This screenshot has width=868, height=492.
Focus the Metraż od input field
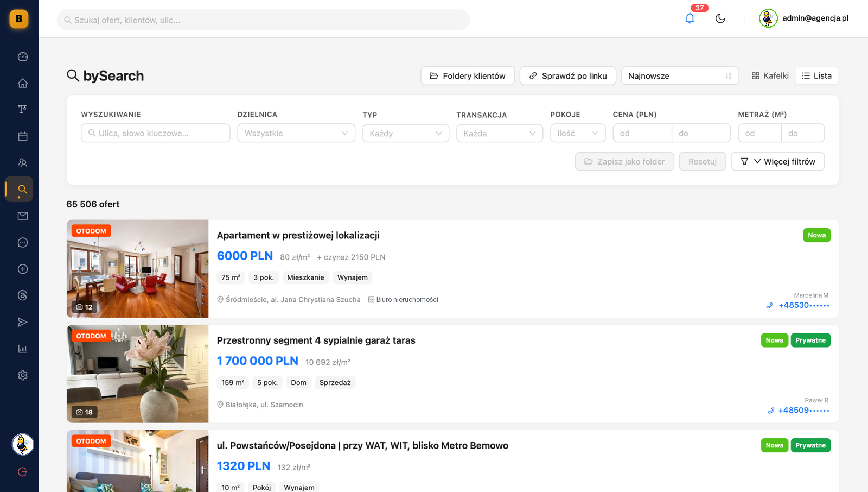coord(759,133)
